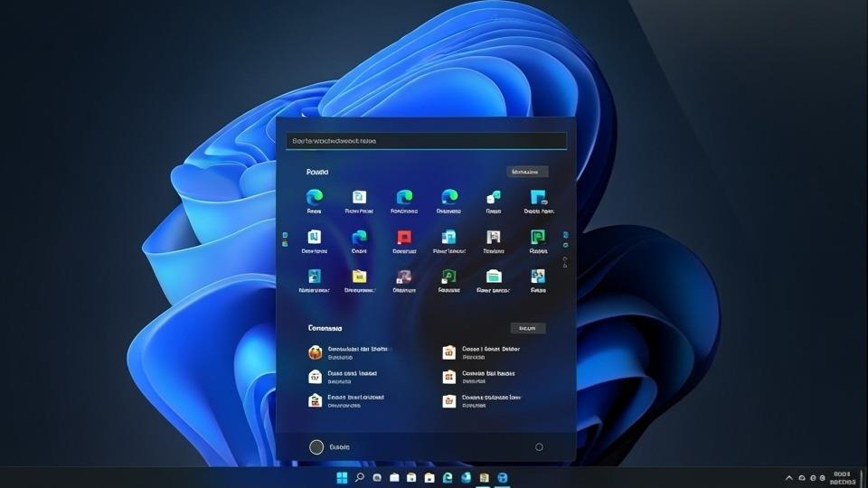
Task: Open the photos icon ending the third pinned row
Action: pos(538,277)
